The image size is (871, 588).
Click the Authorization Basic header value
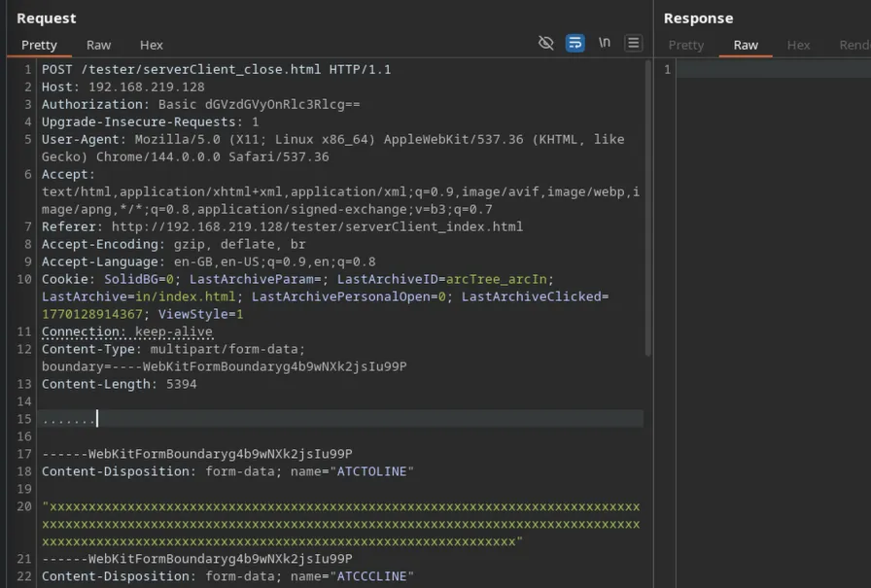(x=259, y=104)
